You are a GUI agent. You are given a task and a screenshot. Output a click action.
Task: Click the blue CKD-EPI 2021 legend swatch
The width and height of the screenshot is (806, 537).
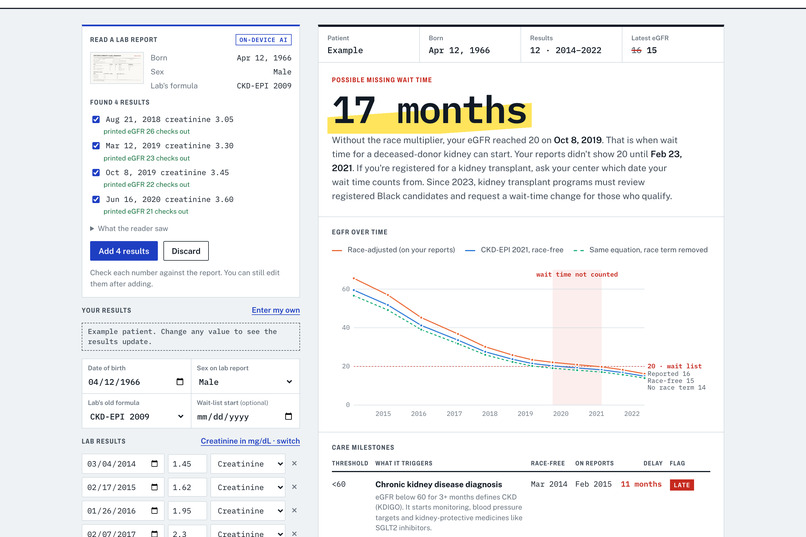470,250
